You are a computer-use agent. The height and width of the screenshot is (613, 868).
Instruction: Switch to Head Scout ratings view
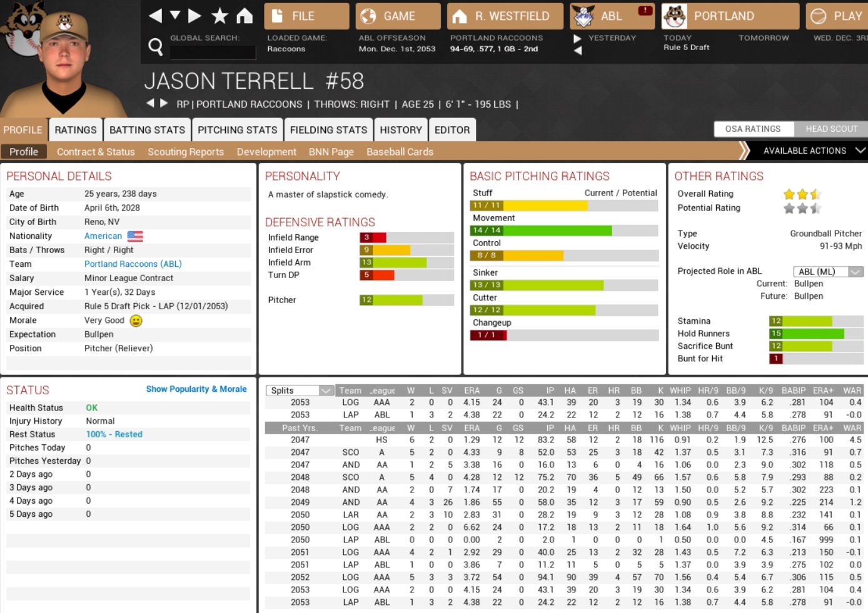[x=831, y=129]
